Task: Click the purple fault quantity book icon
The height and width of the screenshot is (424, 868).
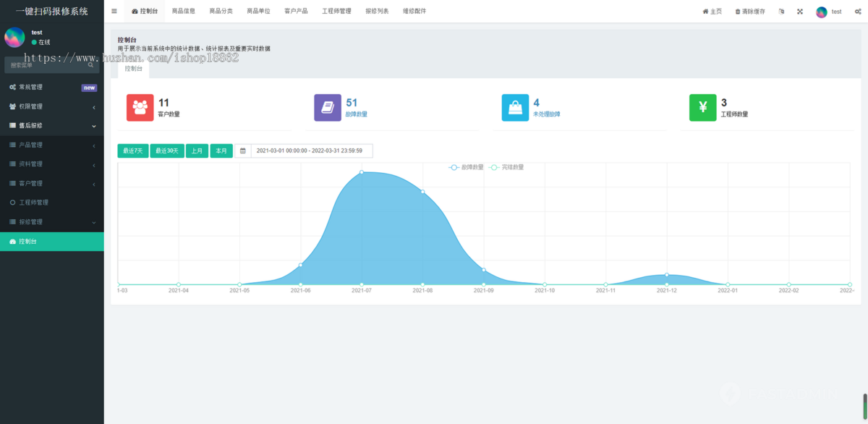Action: coord(327,109)
